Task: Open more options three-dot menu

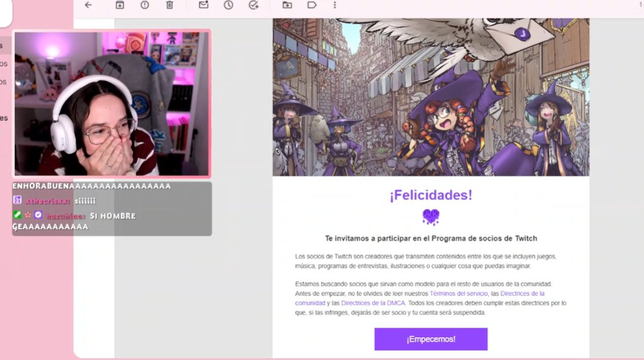Action: click(x=335, y=5)
